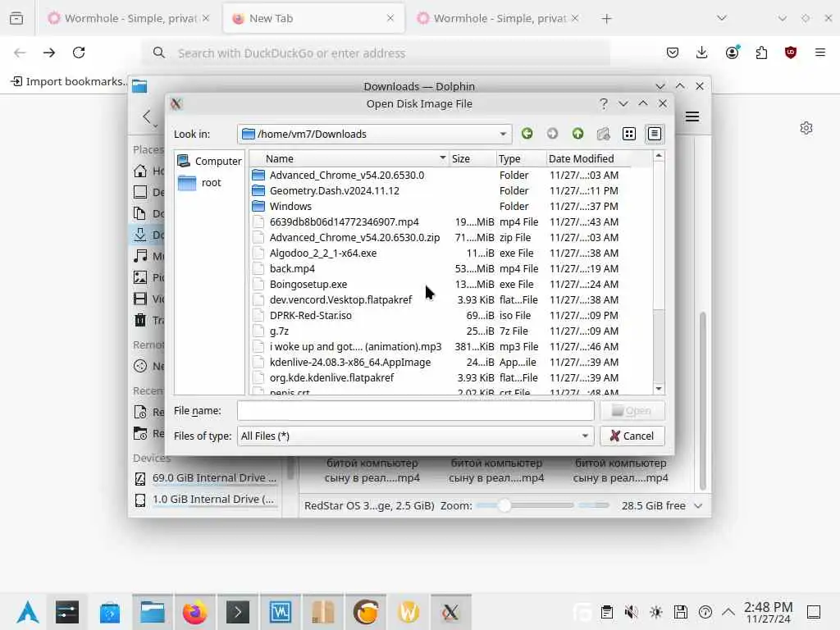The image size is (840, 630).
Task: Open new tab page settings gear
Action: coord(806,128)
